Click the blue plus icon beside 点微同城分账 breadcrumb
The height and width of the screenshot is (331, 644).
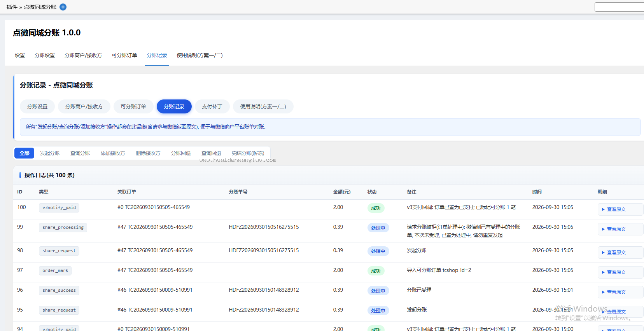coord(63,7)
